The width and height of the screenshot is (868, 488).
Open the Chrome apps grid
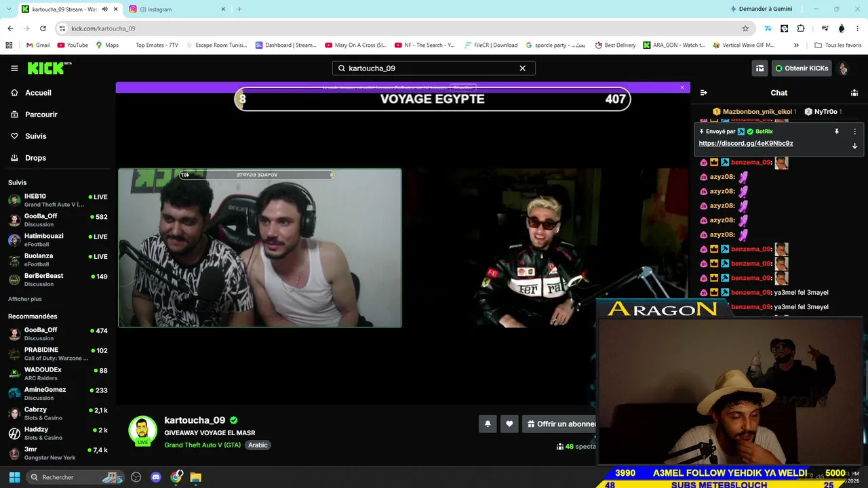tap(9, 45)
